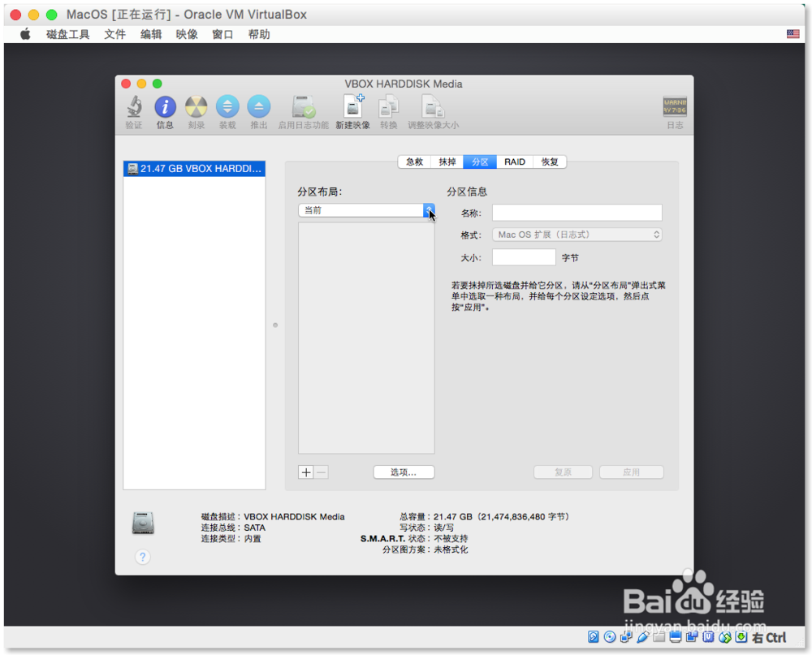Open the 分区布局 layout dropdown

[429, 210]
